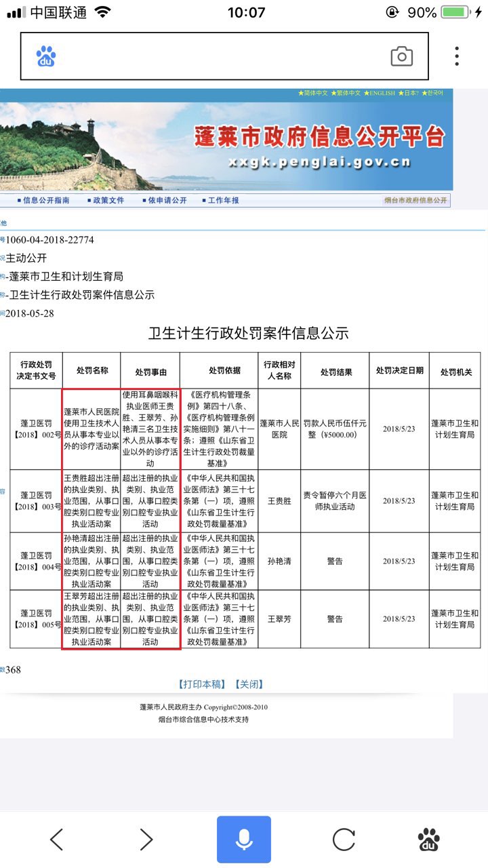Open the 信息公开指南 menu item

45,201
